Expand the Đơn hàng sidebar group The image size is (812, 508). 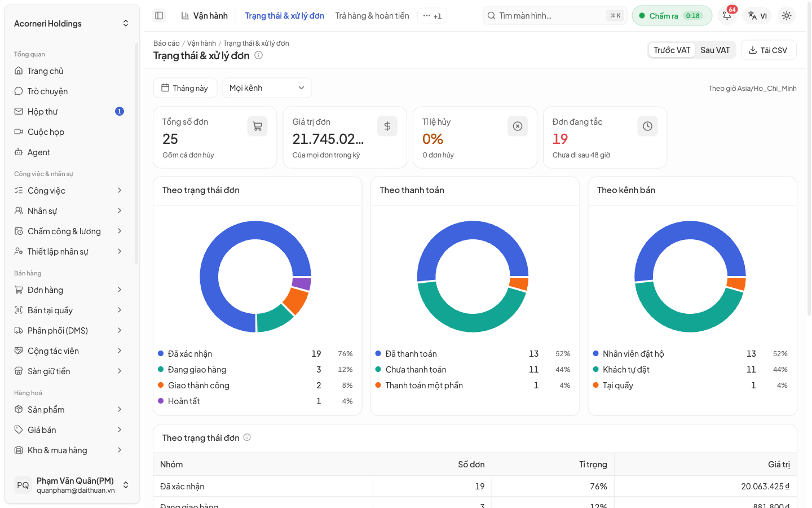point(69,290)
